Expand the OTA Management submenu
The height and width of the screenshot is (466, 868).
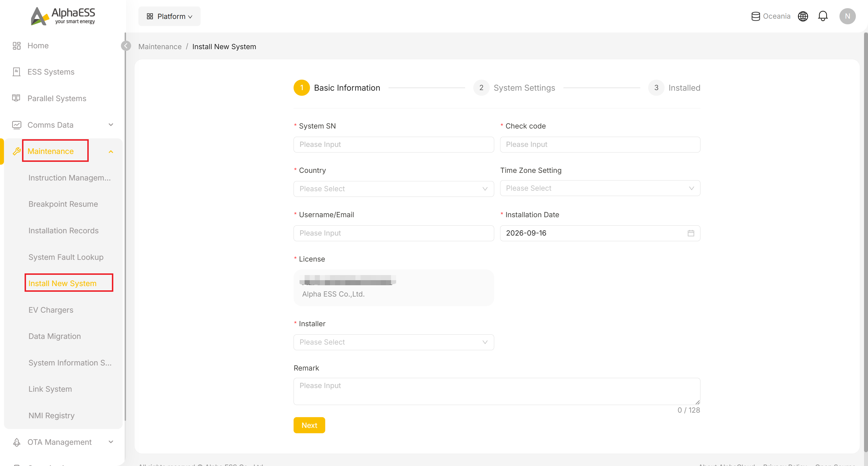pyautogui.click(x=111, y=442)
